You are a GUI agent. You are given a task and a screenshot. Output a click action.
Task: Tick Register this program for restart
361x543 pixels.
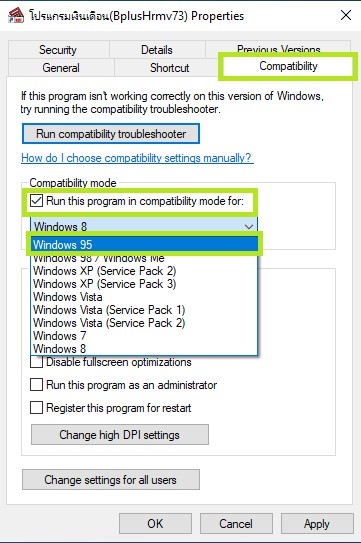[x=36, y=408]
